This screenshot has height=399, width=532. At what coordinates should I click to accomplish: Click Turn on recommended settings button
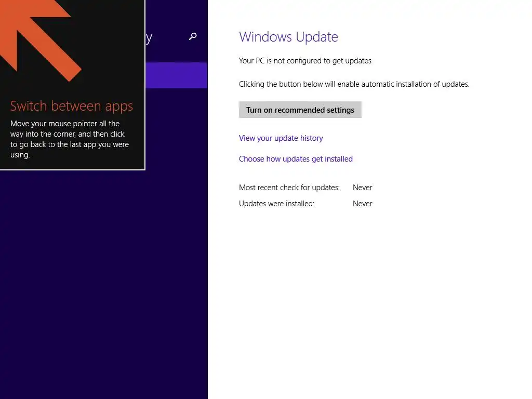tap(300, 110)
